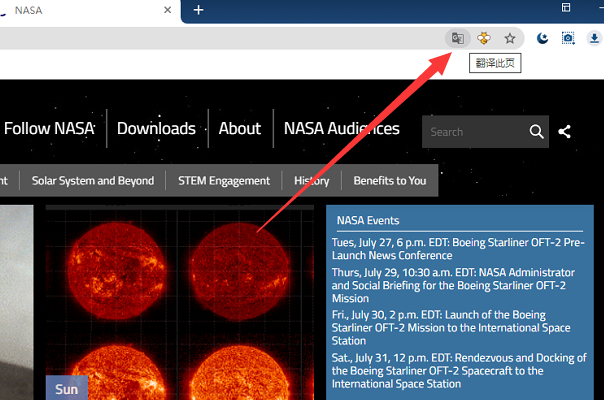This screenshot has width=604, height=400.
Task: Go to Benefits to You topic
Action: (x=390, y=181)
